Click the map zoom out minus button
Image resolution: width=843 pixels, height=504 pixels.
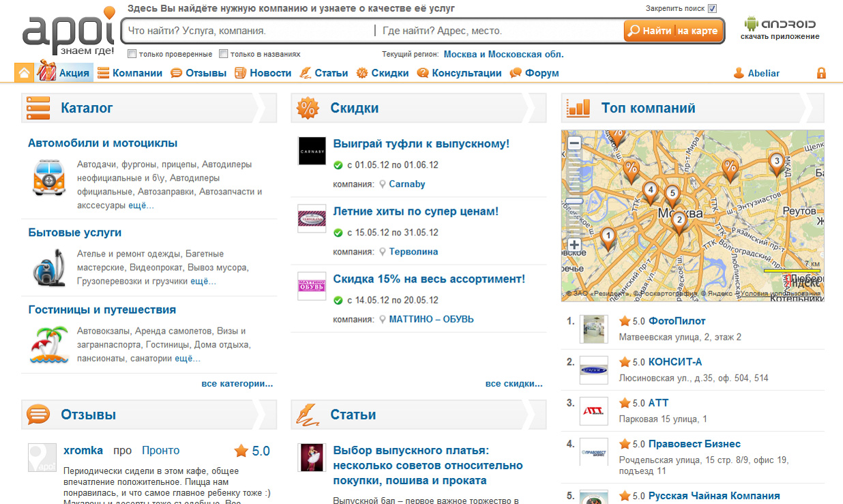point(574,143)
